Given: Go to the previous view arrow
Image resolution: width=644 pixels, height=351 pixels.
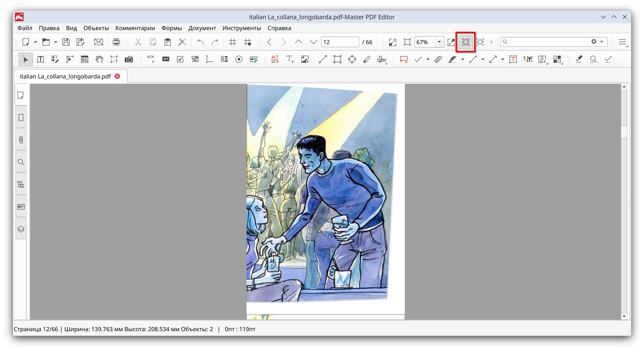Looking at the screenshot, I should click(269, 42).
